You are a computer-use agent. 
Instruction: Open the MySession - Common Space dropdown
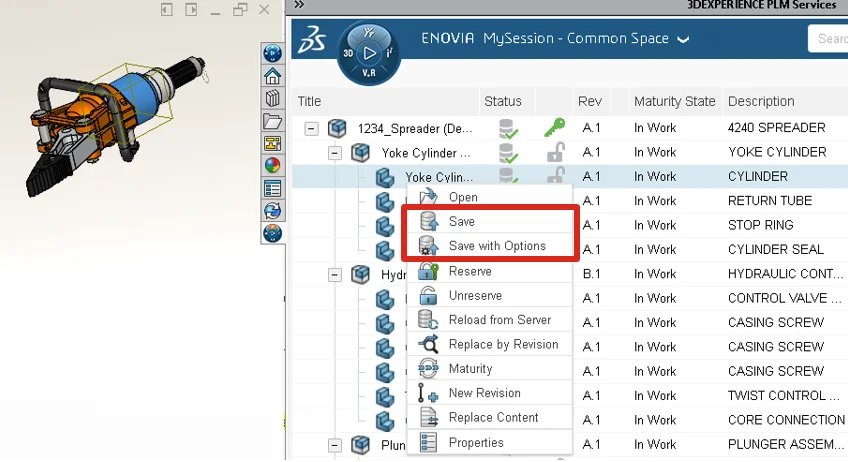[683, 39]
